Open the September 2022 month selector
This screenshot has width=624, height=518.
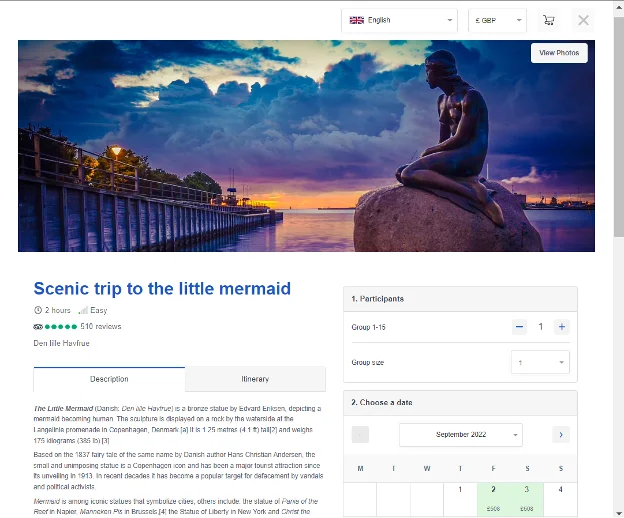tap(460, 434)
